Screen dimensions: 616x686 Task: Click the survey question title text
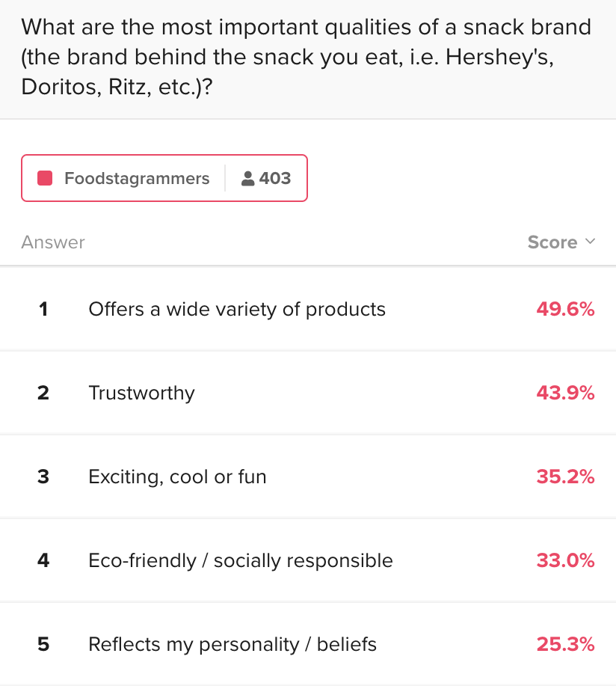coord(306,57)
